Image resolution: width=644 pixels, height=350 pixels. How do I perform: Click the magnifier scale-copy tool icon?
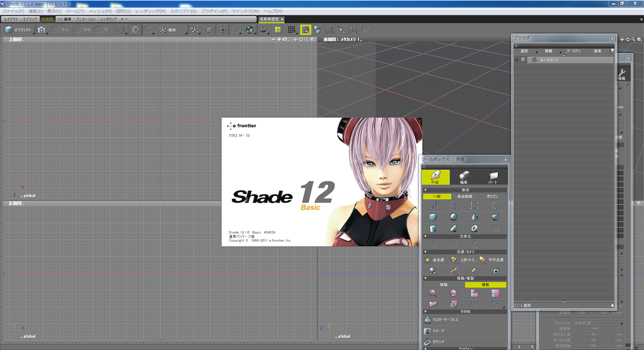tap(433, 293)
